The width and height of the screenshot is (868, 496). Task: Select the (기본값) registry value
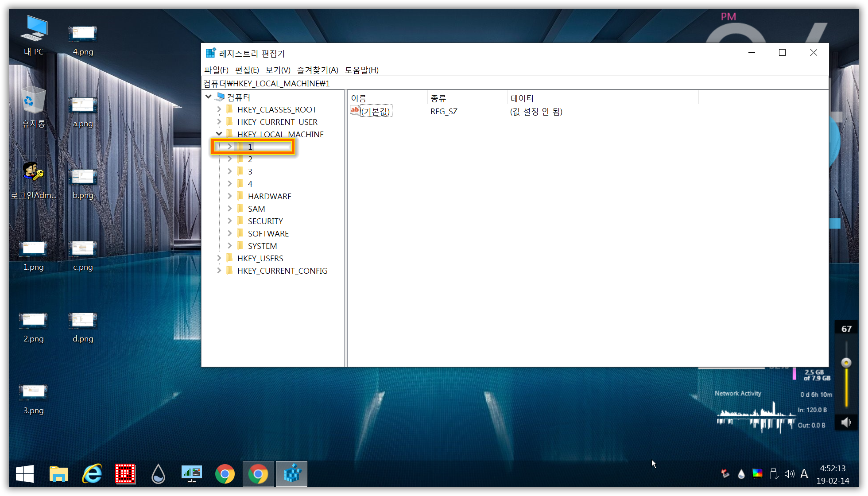tap(376, 111)
